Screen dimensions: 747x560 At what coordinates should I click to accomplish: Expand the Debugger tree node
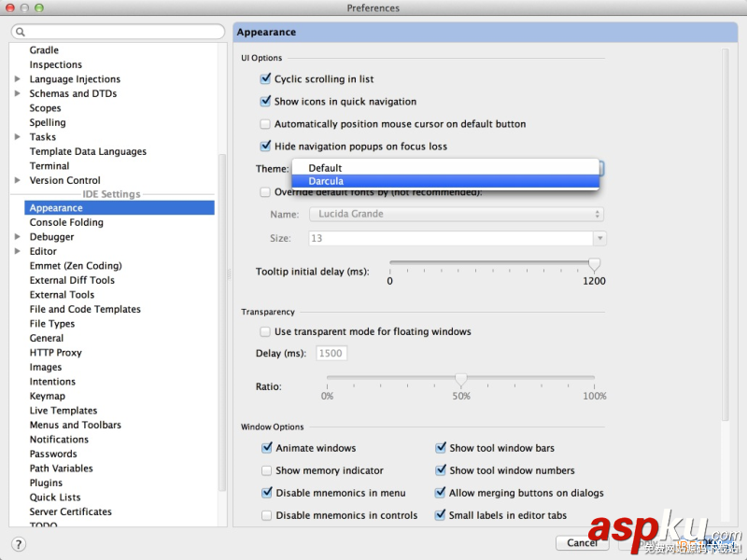18,237
